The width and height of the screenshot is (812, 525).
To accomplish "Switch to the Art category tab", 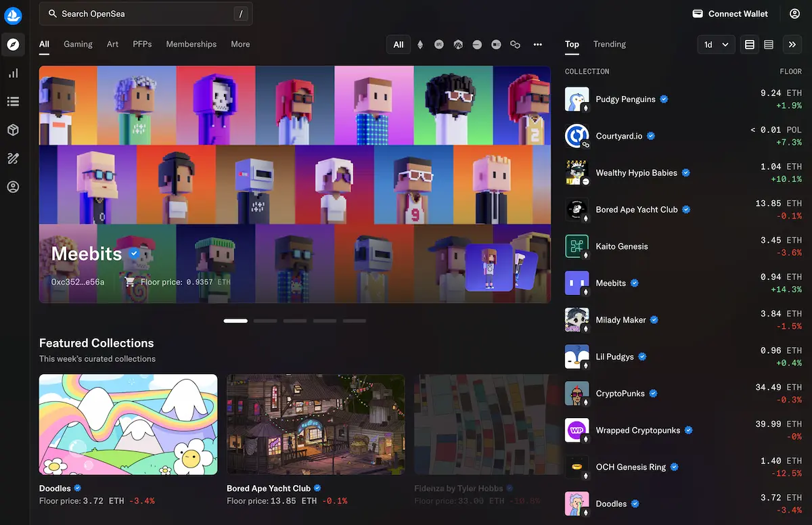I will (112, 45).
